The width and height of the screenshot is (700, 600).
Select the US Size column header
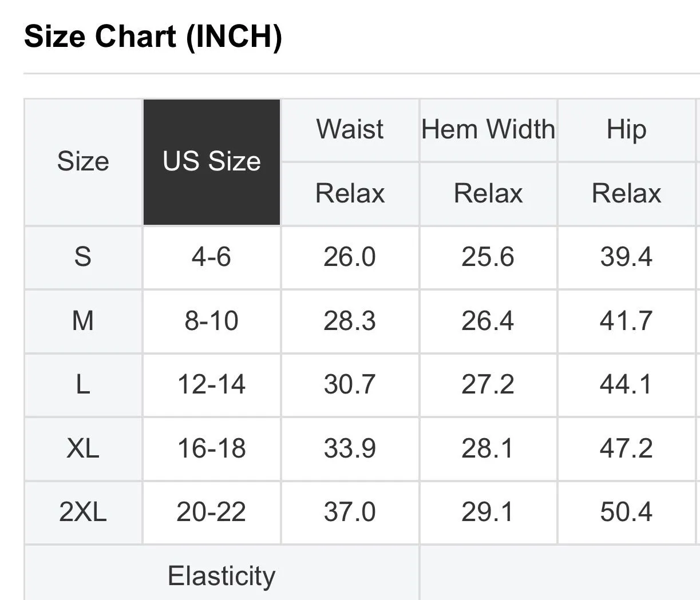click(x=212, y=162)
